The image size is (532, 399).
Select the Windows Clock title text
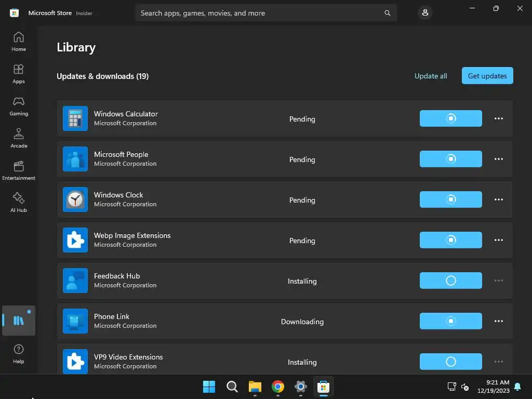(x=118, y=195)
